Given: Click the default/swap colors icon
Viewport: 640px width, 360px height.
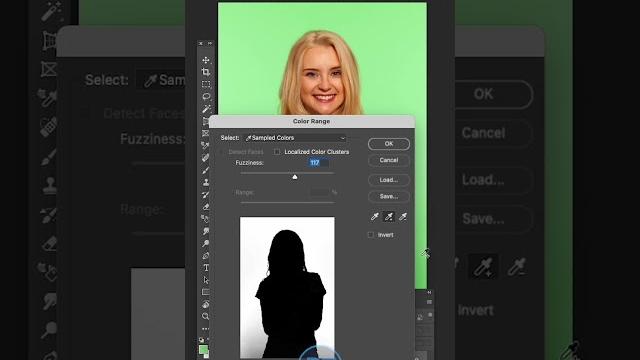Looking at the screenshot, I should click(202, 340).
